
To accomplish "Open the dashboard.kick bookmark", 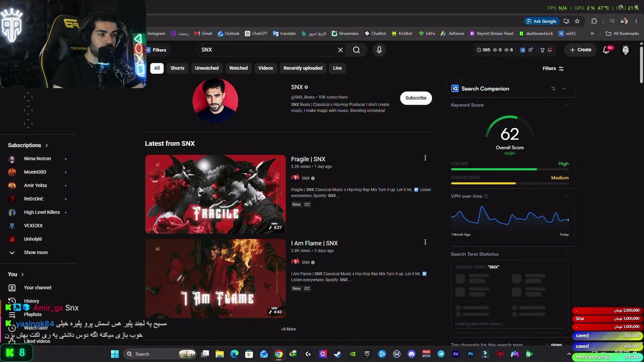I will [x=536, y=34].
